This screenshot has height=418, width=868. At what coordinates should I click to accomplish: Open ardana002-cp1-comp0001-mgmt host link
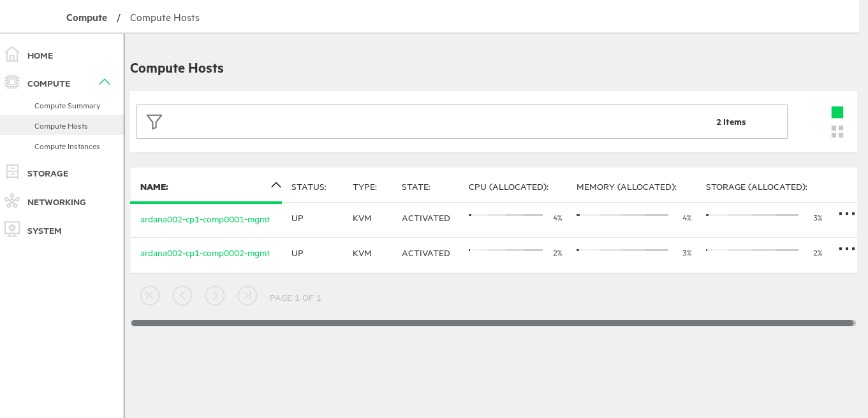205,219
